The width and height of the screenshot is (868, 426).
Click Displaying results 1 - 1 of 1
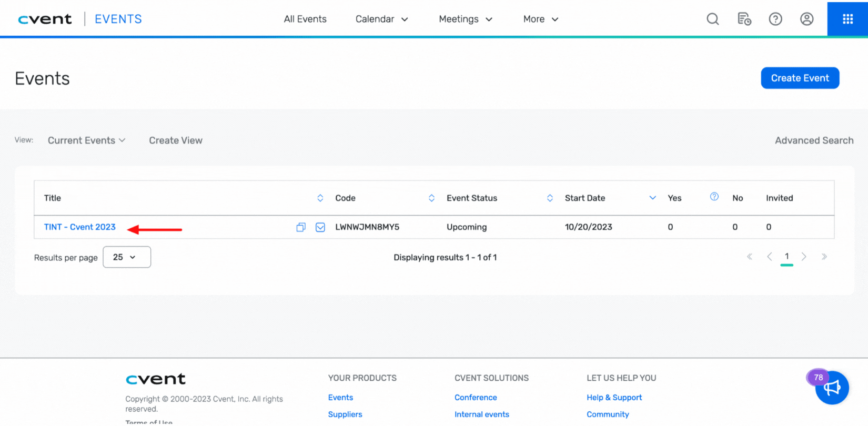coord(445,257)
